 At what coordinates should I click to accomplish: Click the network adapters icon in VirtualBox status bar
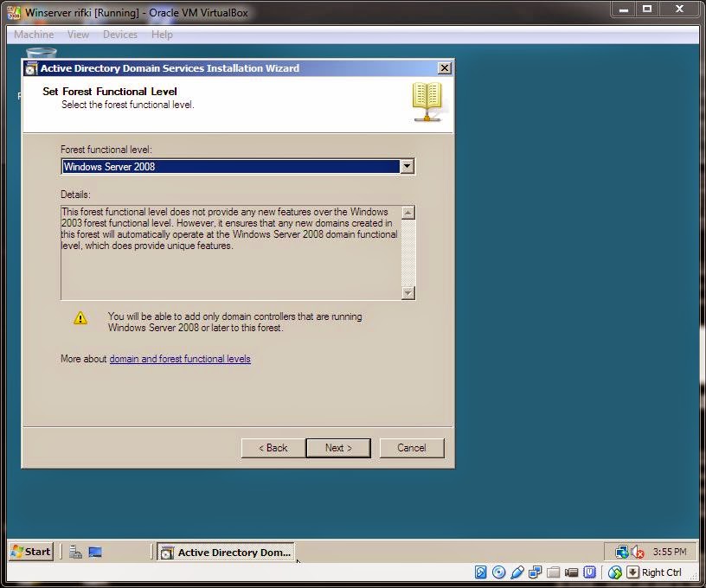tap(534, 572)
